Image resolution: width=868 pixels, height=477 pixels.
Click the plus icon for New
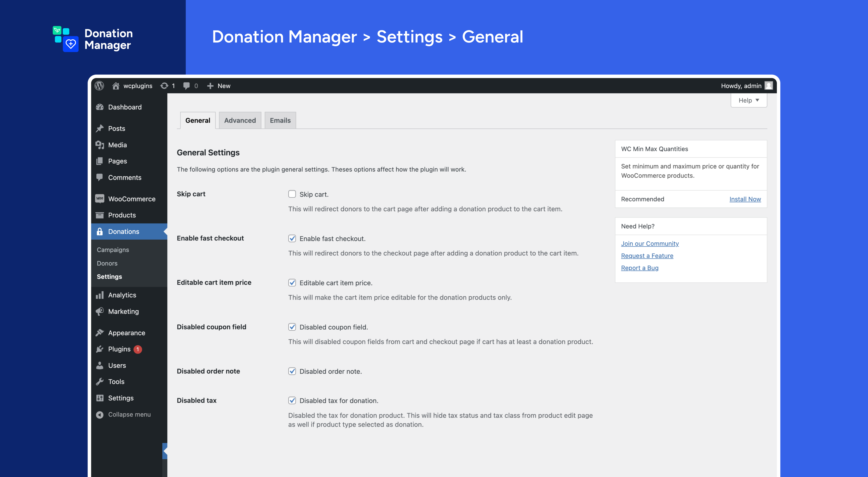(x=210, y=86)
